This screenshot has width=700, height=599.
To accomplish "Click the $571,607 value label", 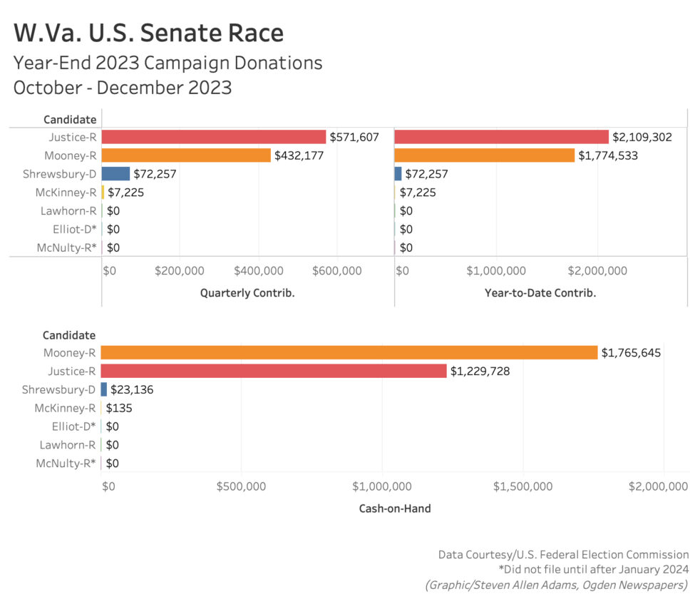I will pyautogui.click(x=354, y=137).
